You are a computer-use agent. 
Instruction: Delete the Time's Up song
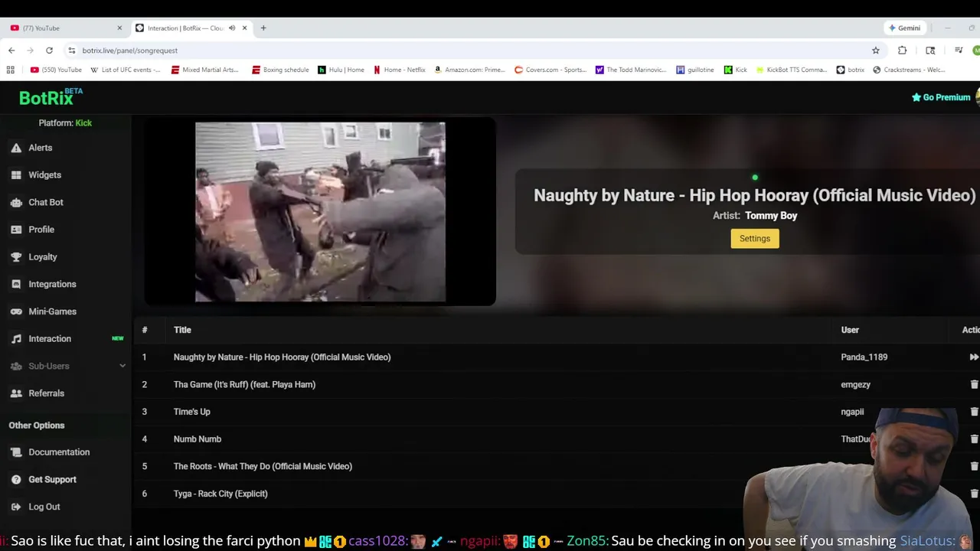click(x=974, y=412)
